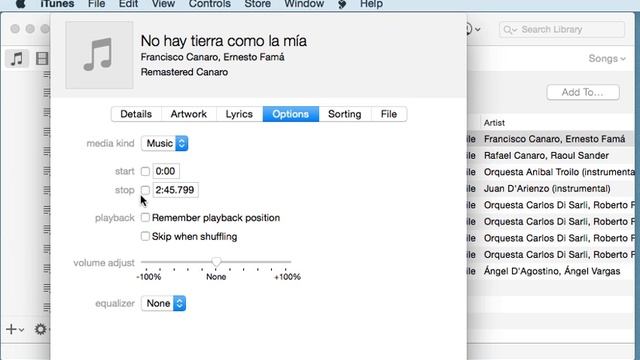This screenshot has height=360, width=640.
Task: Switch to the Sorting tab
Action: (345, 114)
